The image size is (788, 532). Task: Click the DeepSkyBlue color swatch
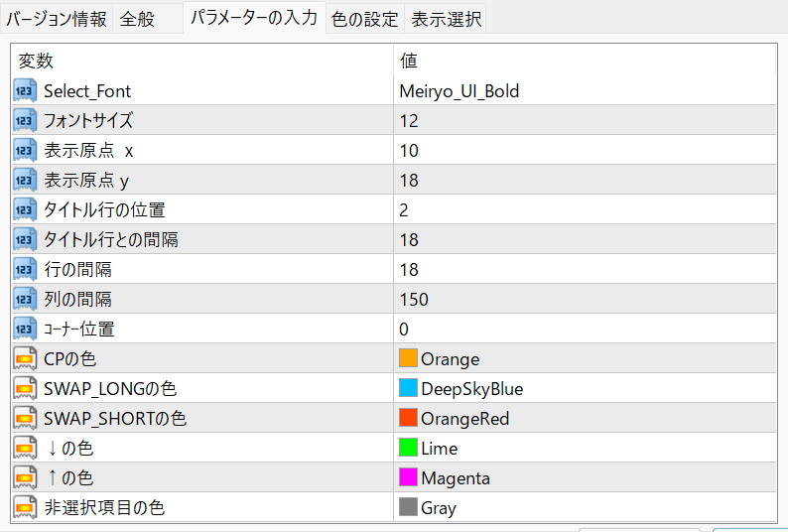(x=408, y=389)
